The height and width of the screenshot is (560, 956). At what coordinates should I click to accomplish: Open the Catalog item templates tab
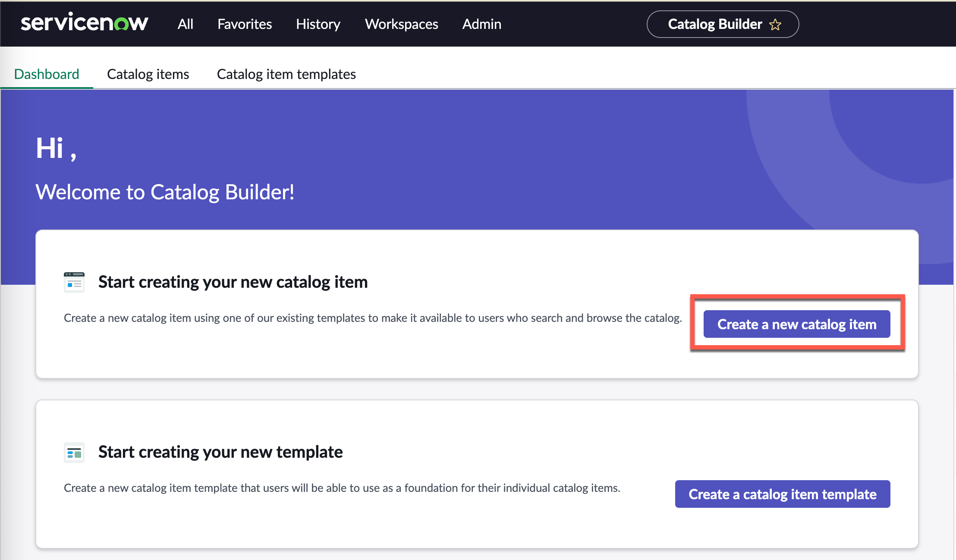click(x=286, y=74)
